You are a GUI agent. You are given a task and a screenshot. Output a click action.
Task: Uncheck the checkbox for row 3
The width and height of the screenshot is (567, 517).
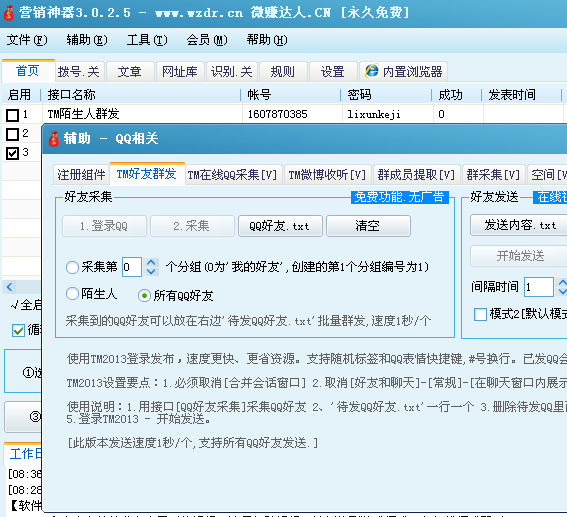tap(13, 153)
